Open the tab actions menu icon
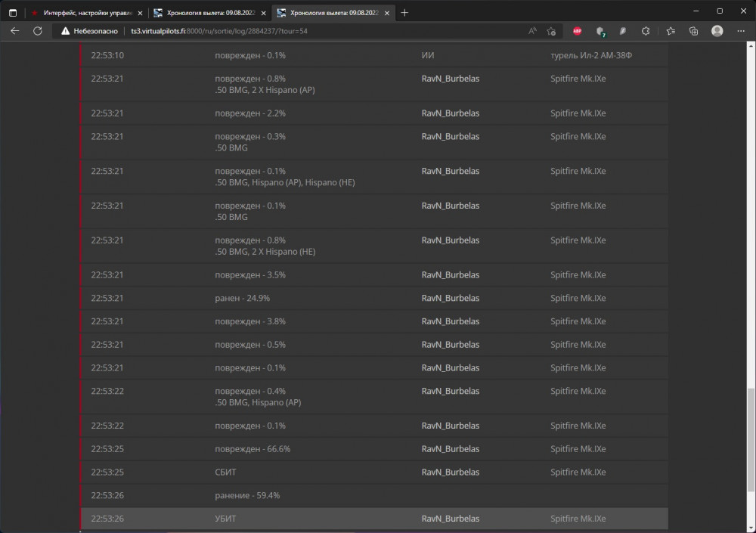 tap(12, 12)
